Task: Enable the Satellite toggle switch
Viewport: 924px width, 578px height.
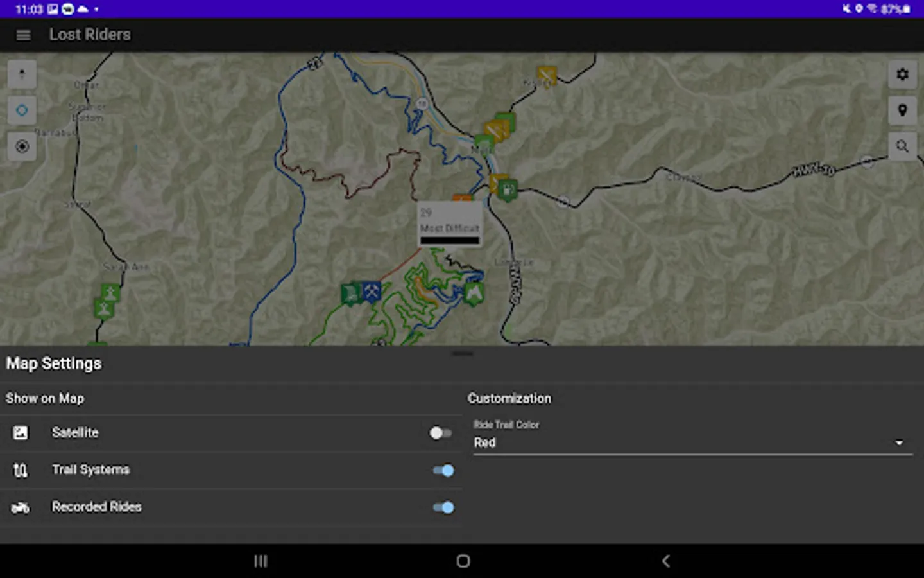Action: [x=441, y=433]
